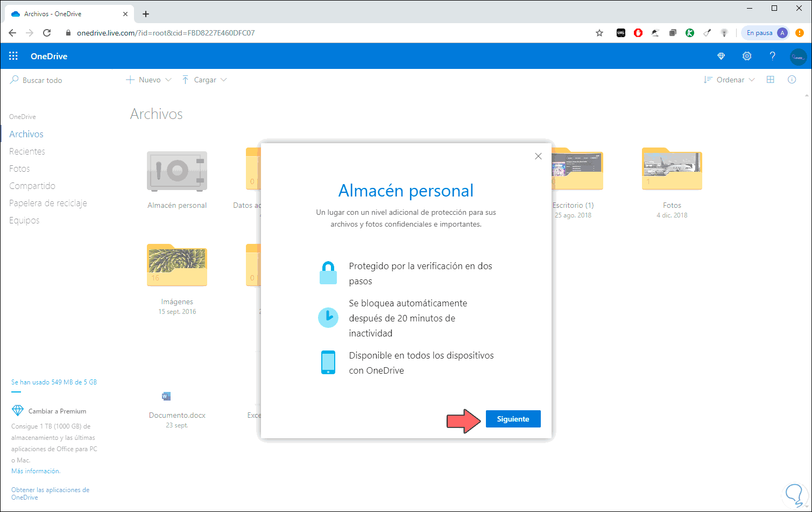
Task: Click the red stop-hand adblock extension
Action: [x=638, y=33]
